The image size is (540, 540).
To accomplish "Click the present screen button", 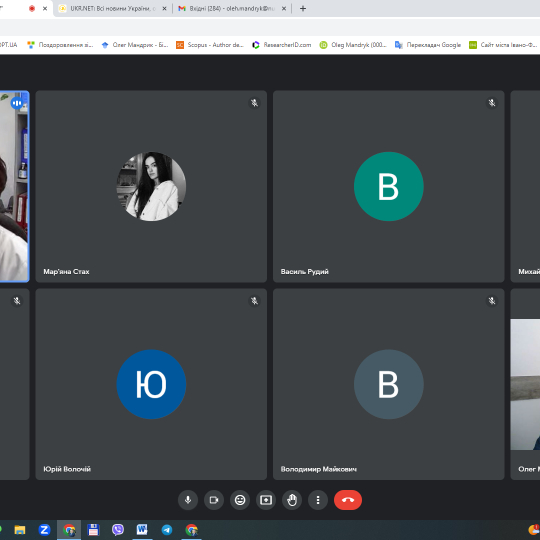I will [x=266, y=500].
